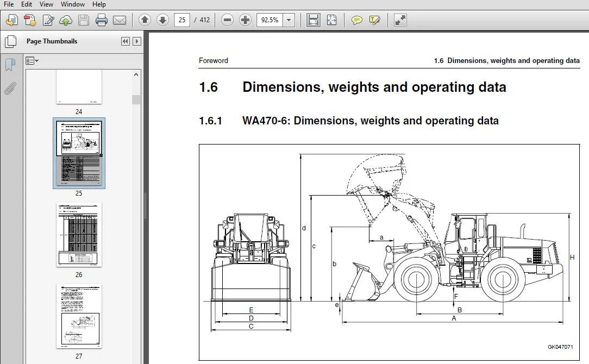Click the Page Thumbnails panel icon

pyautogui.click(x=10, y=41)
